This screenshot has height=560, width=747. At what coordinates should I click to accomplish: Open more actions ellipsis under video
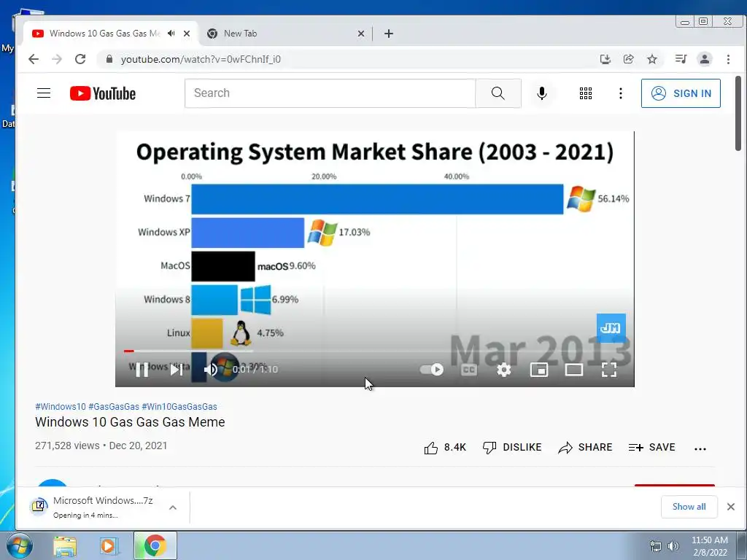coord(700,448)
